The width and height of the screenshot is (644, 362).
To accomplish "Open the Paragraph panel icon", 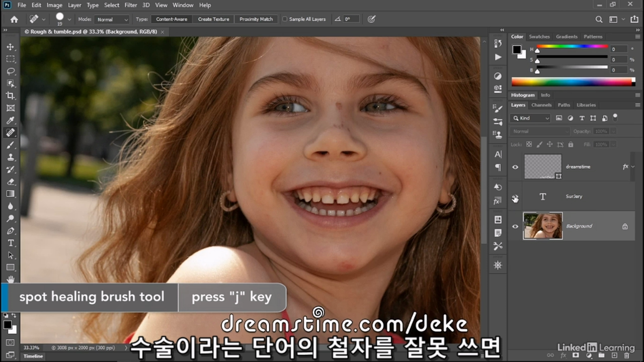I will [x=498, y=167].
